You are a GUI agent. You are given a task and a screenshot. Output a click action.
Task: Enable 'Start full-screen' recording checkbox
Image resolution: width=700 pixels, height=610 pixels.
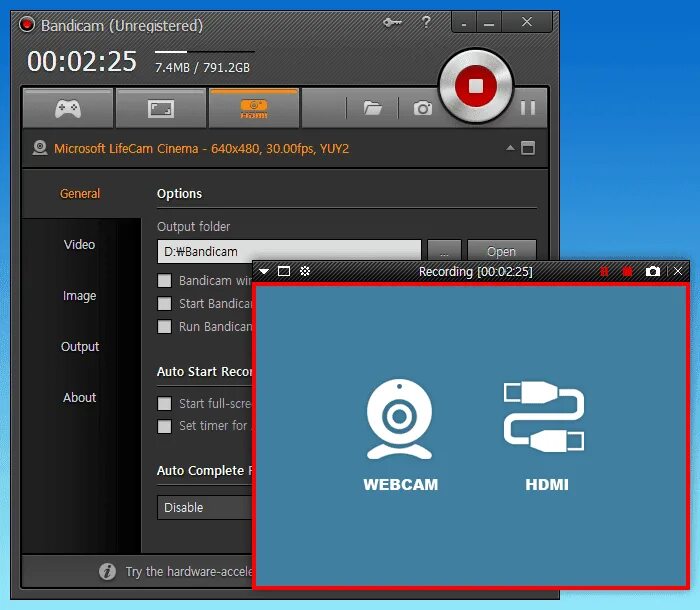164,404
